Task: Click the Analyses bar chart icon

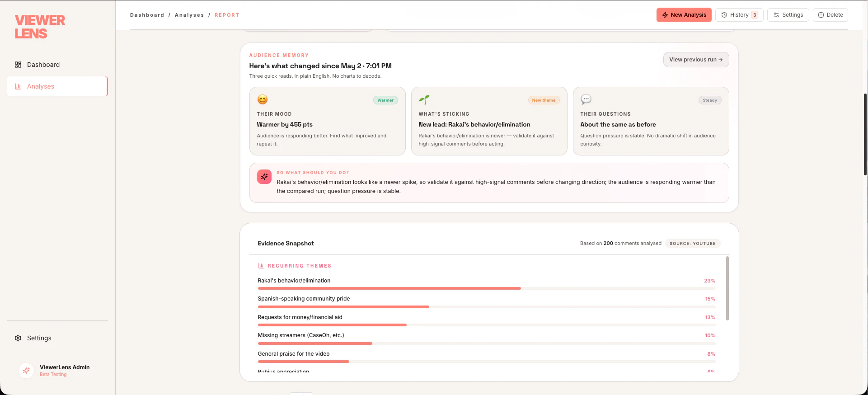Action: tap(18, 86)
